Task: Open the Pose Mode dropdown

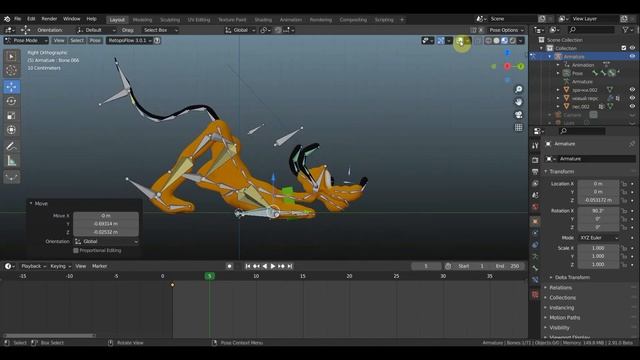Action: [26, 40]
